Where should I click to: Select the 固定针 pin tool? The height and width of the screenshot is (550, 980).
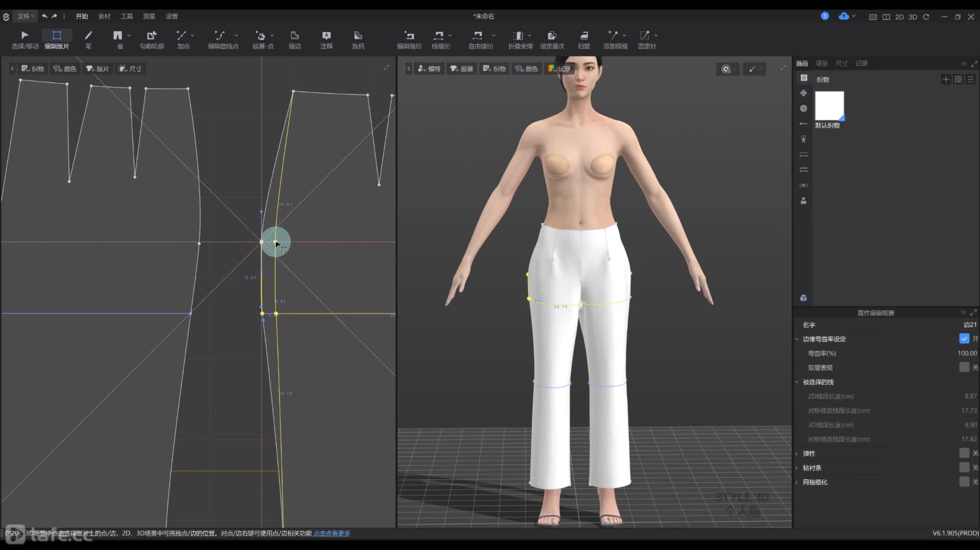(x=646, y=39)
